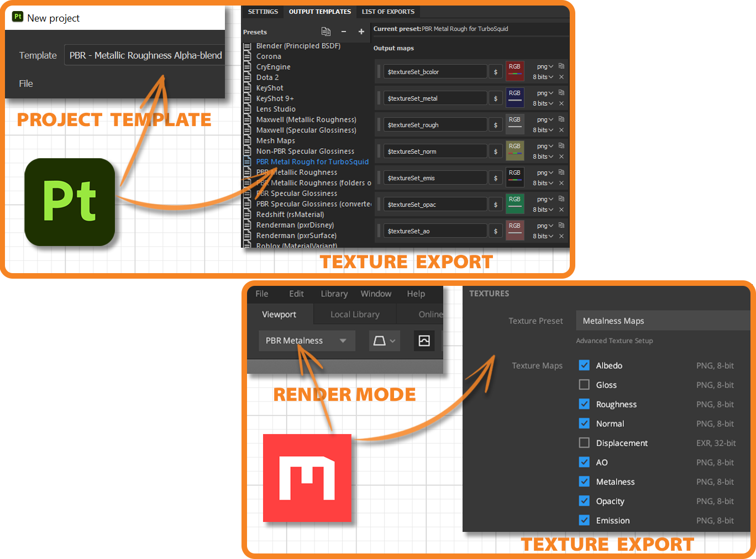The height and width of the screenshot is (559, 756).
Task: Open the Library menu
Action: pyautogui.click(x=334, y=294)
